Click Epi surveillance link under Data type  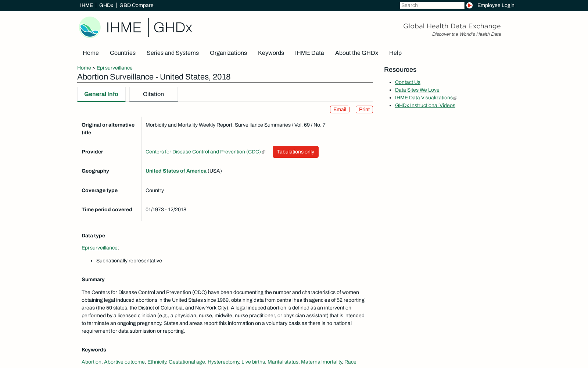(100, 248)
